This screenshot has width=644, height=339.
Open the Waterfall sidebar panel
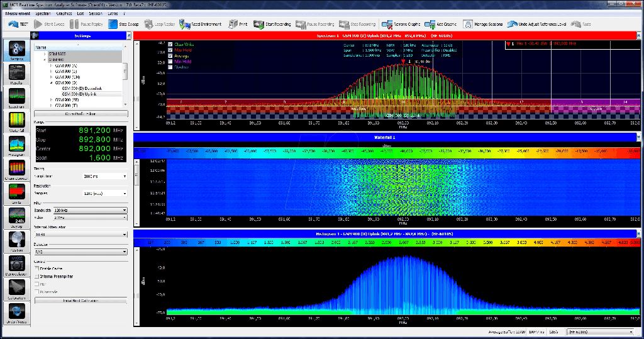17,119
